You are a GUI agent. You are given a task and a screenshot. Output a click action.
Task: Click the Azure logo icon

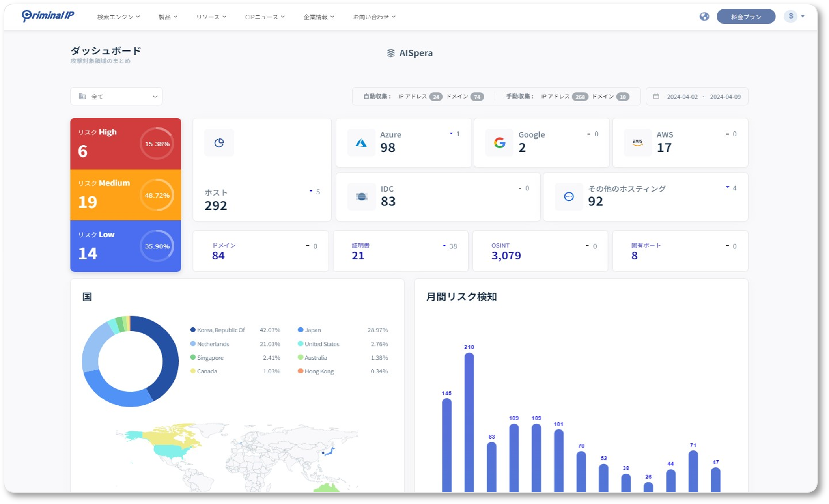(x=361, y=143)
